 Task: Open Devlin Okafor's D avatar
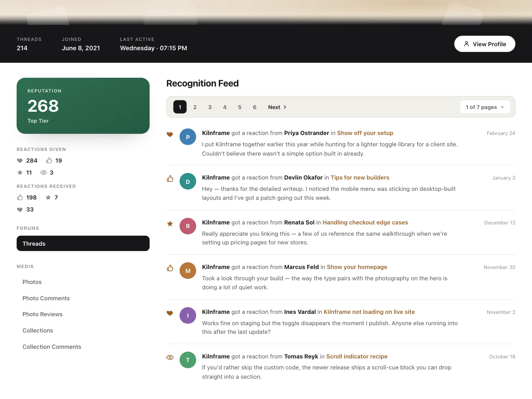(x=188, y=181)
